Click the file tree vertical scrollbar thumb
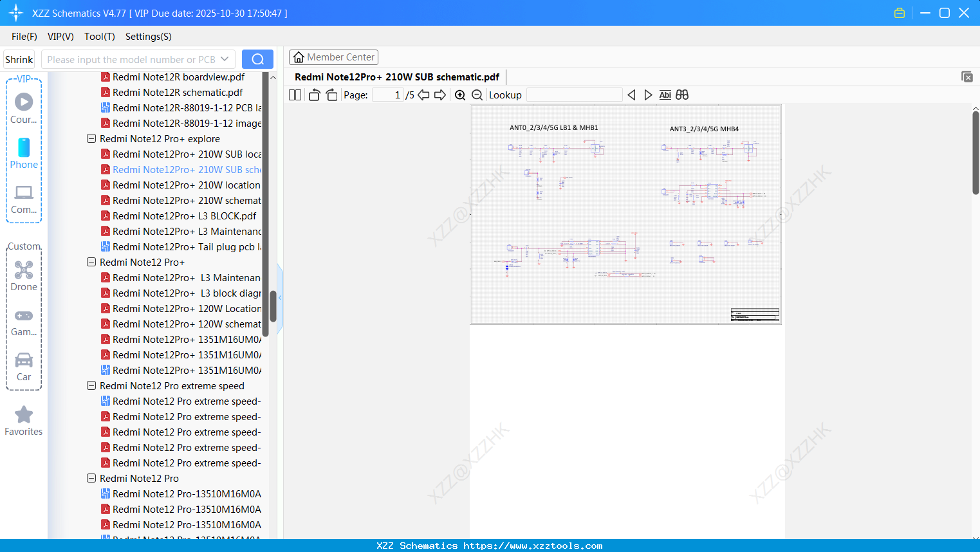 (x=273, y=306)
